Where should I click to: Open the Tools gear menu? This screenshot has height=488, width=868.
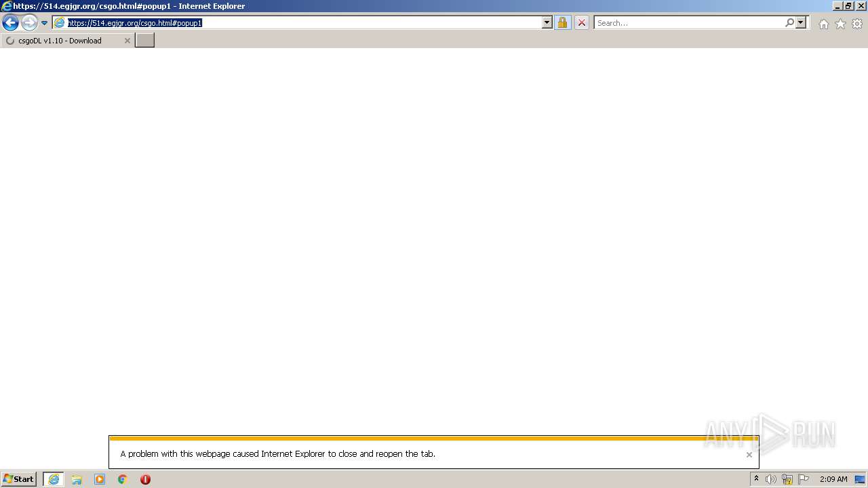tap(857, 24)
